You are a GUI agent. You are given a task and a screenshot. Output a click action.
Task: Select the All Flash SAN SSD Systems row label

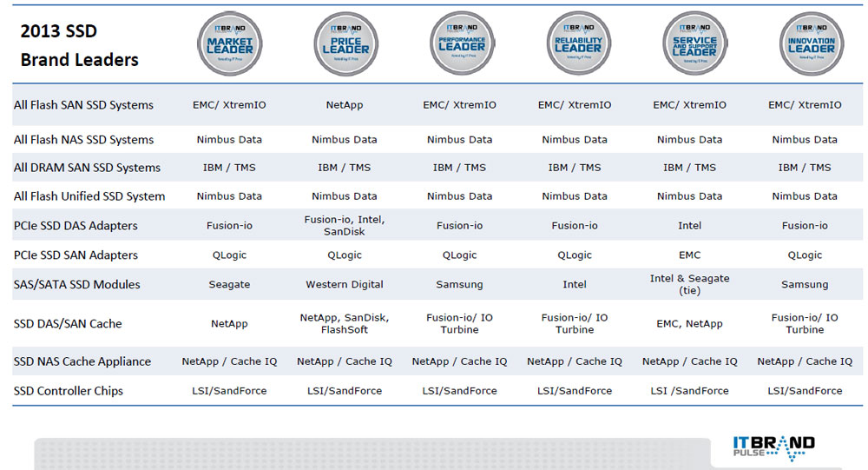(x=83, y=105)
